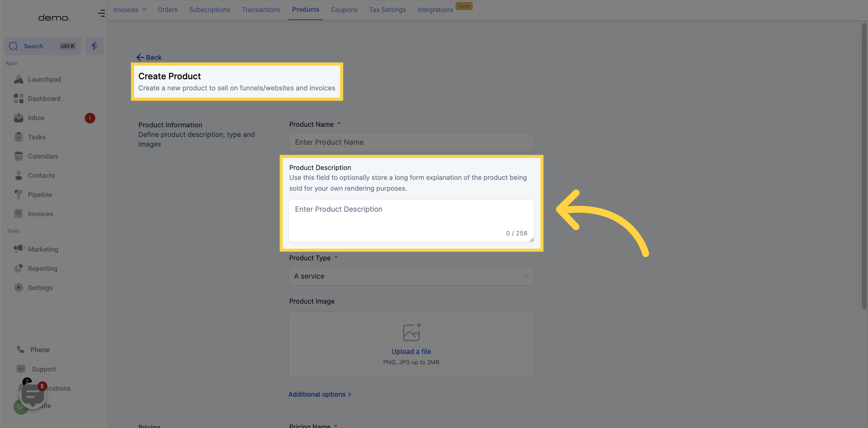Click the Contacts person icon
The height and width of the screenshot is (428, 868).
point(19,175)
